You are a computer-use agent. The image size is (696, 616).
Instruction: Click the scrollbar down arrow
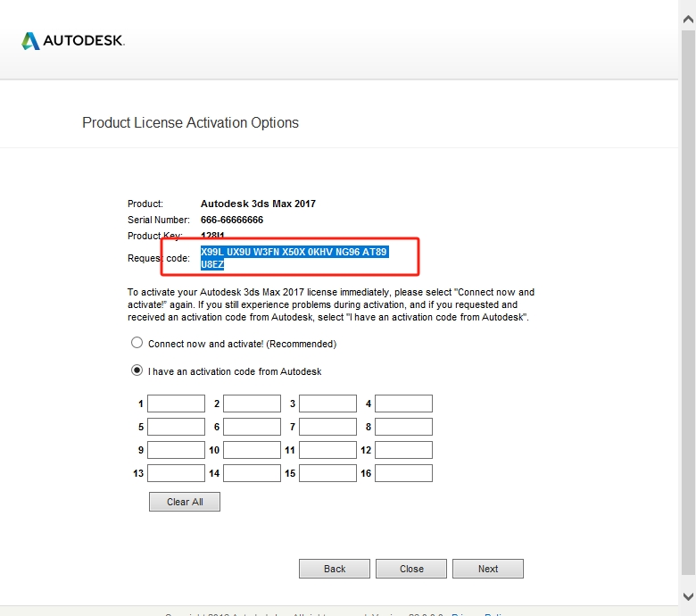click(x=687, y=596)
